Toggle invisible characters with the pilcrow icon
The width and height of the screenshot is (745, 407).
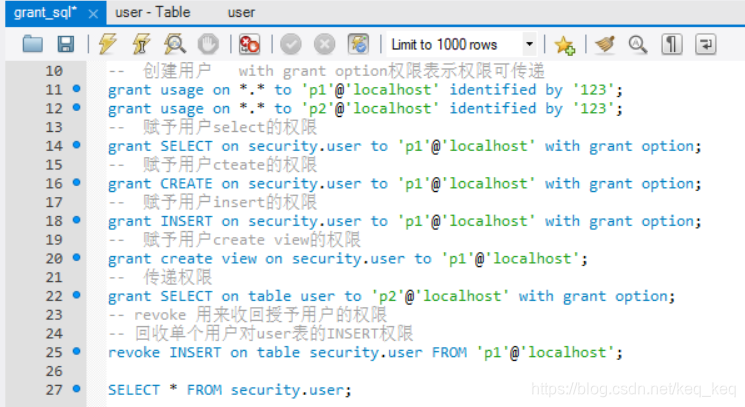pos(671,44)
